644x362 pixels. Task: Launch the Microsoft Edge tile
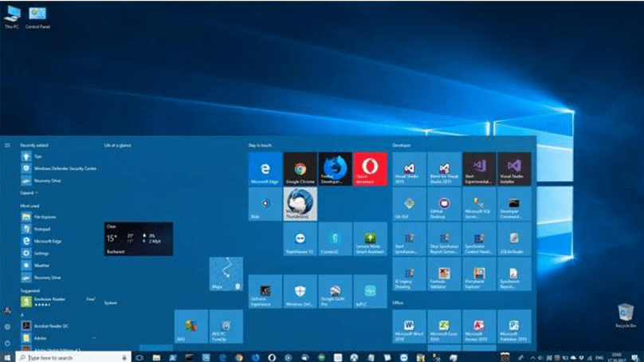point(265,169)
